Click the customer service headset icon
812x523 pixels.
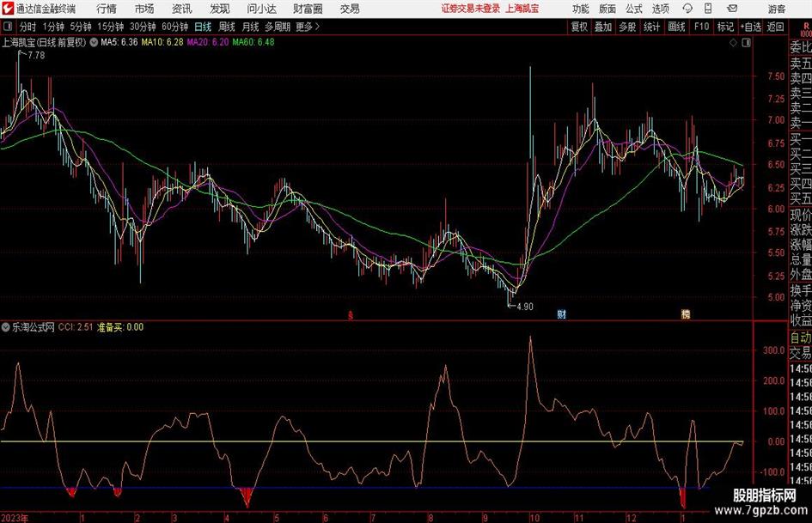(x=687, y=9)
